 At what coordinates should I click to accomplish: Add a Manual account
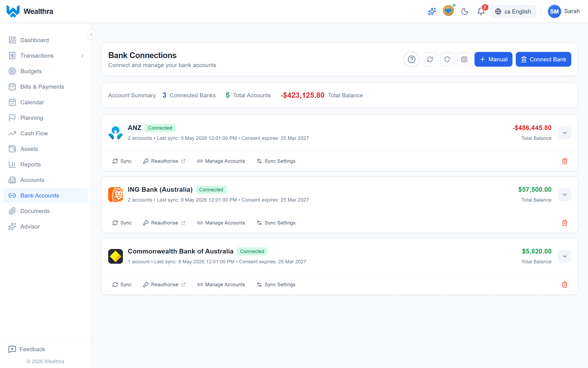493,59
